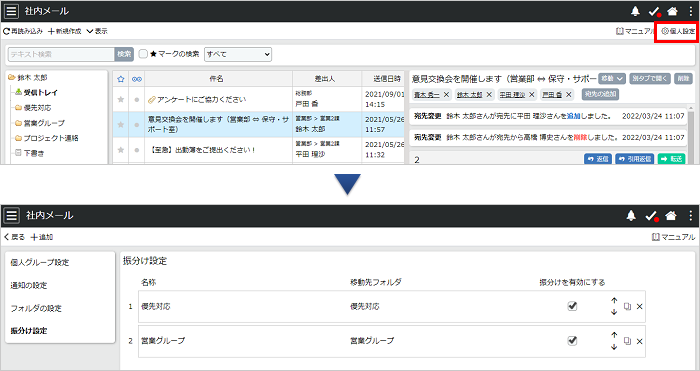Click the 返信 reply button
Image resolution: width=700 pixels, height=371 pixels.
click(x=598, y=159)
